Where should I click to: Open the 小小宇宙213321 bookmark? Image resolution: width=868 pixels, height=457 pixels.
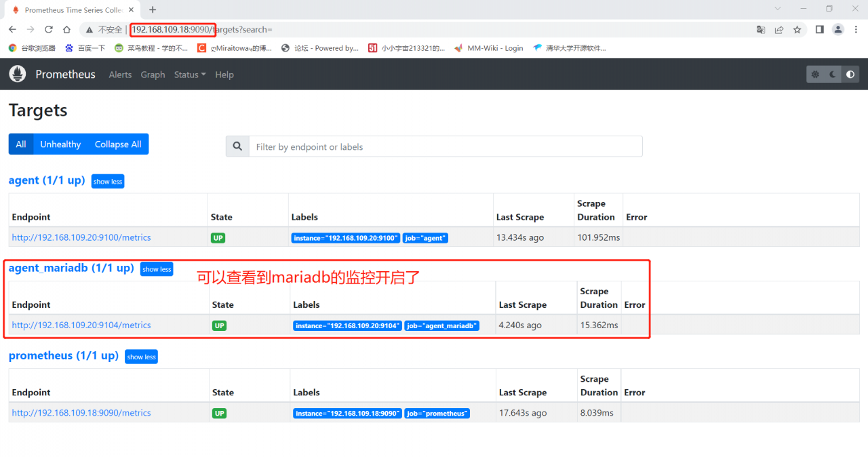click(407, 48)
